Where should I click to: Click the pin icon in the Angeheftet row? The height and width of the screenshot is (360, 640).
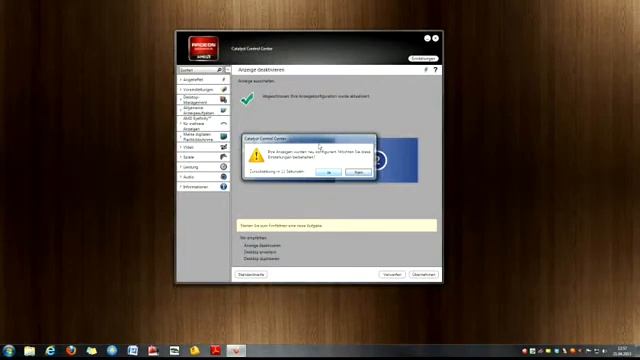tap(224, 80)
